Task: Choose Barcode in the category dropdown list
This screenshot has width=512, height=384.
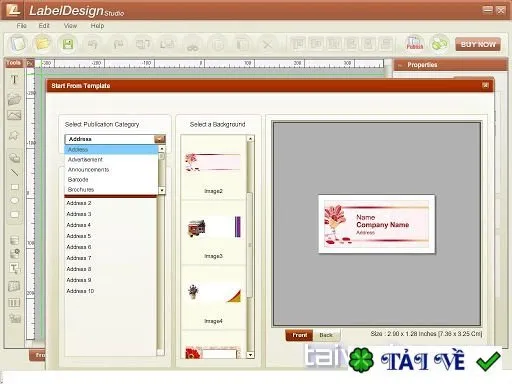Action: pos(111,180)
